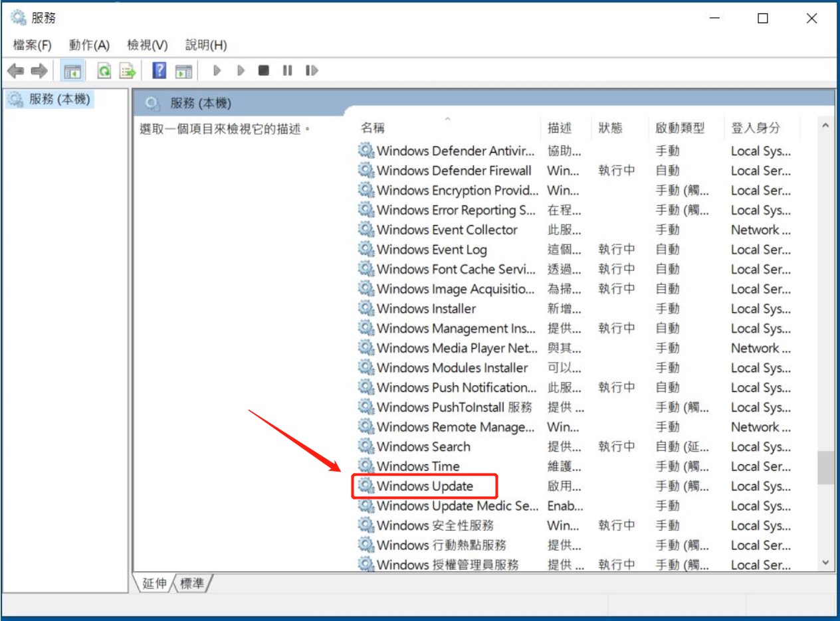This screenshot has height=621, width=840.
Task: Click the gear icon beside Windows Media Player Net...
Action: (x=366, y=348)
